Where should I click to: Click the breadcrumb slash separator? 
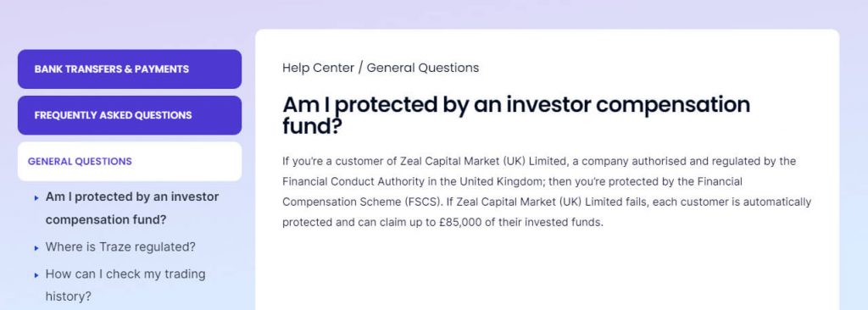pos(360,68)
